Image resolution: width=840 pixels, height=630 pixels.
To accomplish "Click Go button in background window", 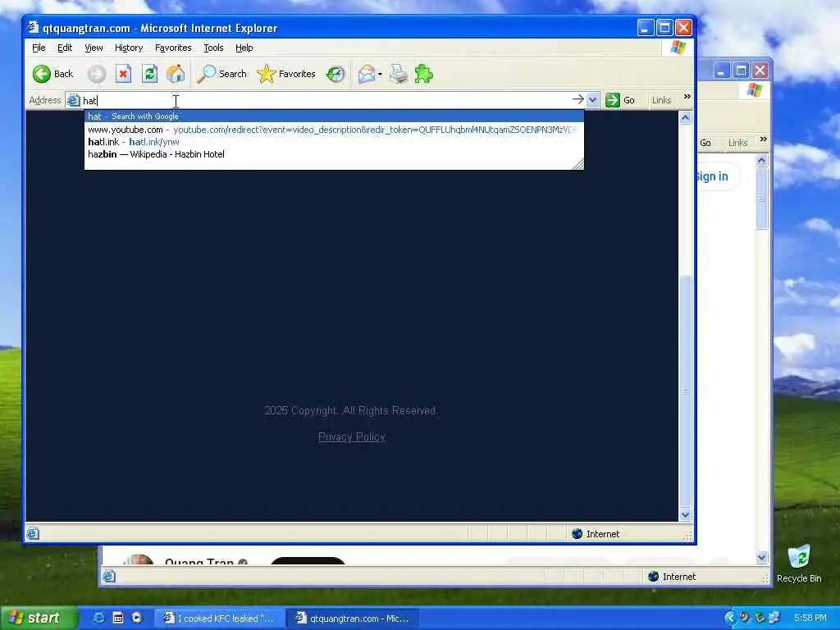I will click(x=705, y=143).
